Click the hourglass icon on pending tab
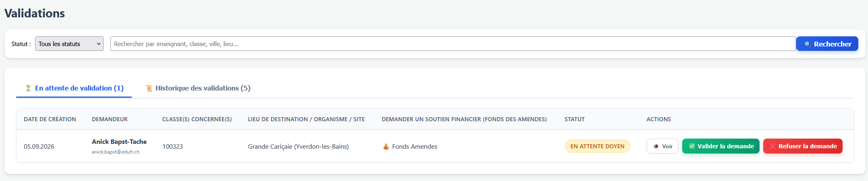 29,88
